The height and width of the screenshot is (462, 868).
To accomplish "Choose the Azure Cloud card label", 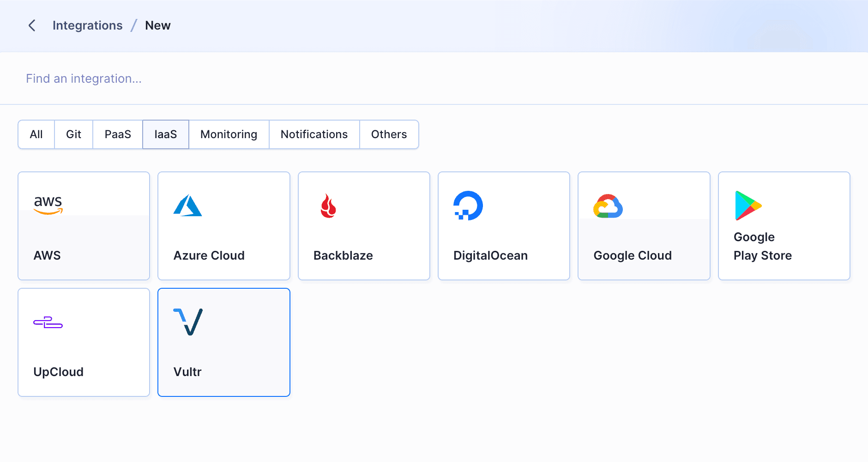I will 209,255.
